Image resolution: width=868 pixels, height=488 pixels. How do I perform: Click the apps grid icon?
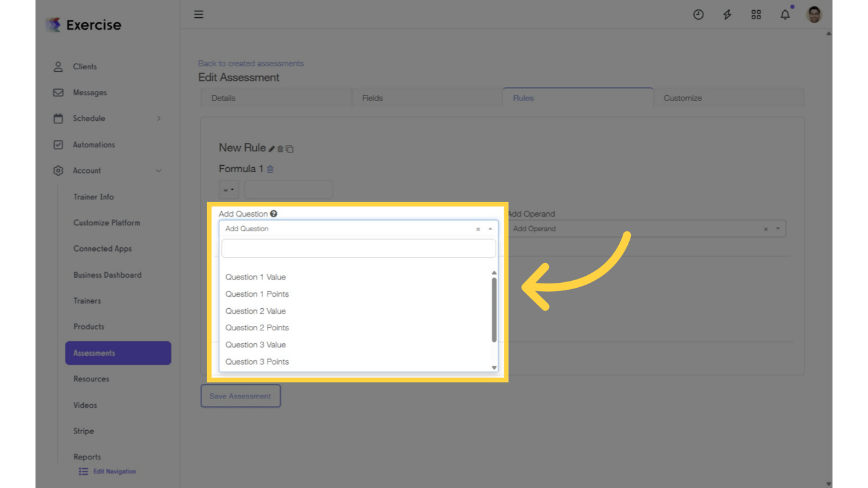[756, 14]
